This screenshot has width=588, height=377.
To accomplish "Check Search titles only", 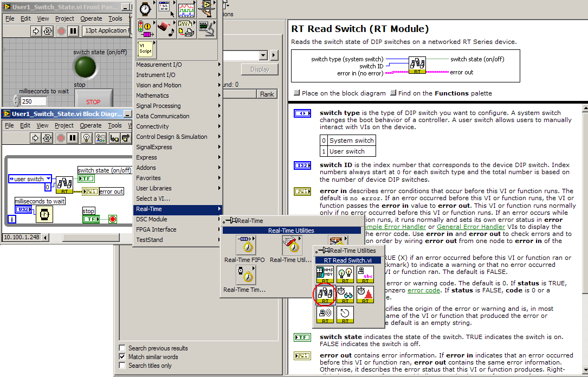I will pos(122,366).
